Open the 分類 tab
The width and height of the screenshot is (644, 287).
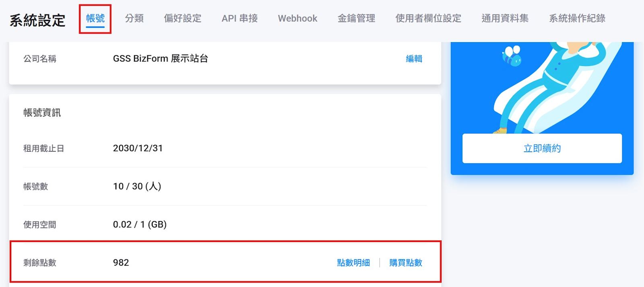click(134, 18)
